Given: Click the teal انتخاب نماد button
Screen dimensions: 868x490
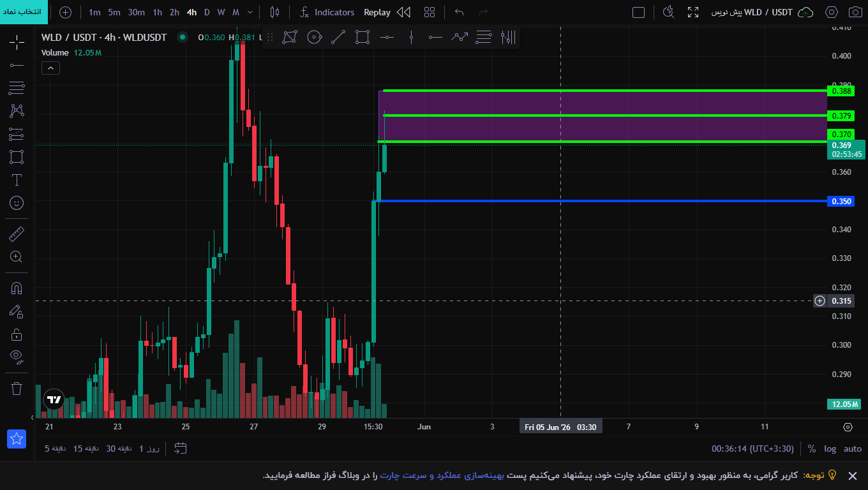Looking at the screenshot, I should pyautogui.click(x=24, y=12).
